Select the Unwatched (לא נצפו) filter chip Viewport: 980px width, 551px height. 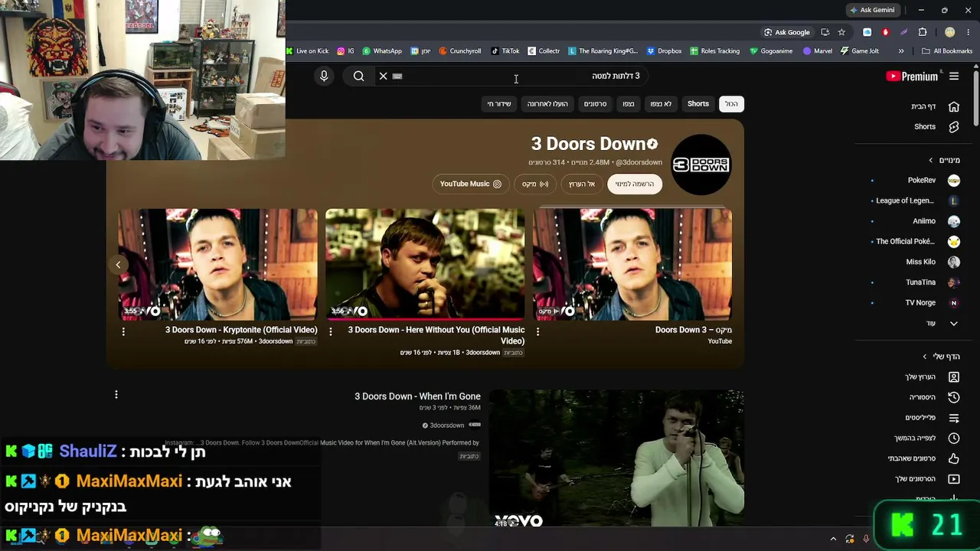click(661, 104)
